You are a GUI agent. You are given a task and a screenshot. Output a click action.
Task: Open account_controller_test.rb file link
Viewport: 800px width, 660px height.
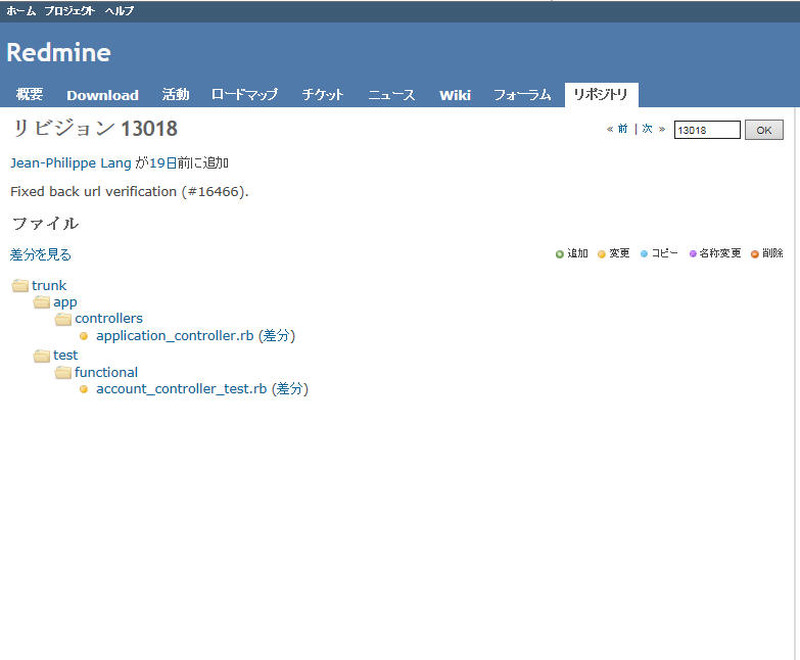[181, 389]
